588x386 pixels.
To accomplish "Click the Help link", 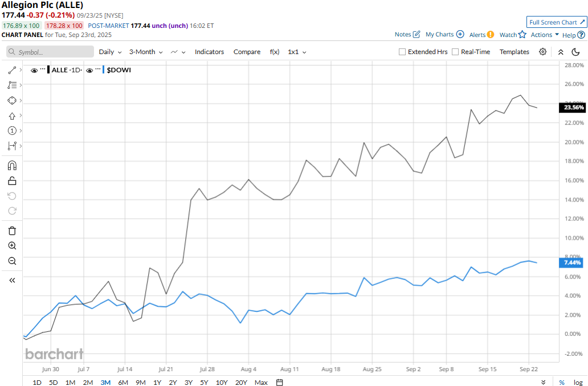I will [569, 35].
